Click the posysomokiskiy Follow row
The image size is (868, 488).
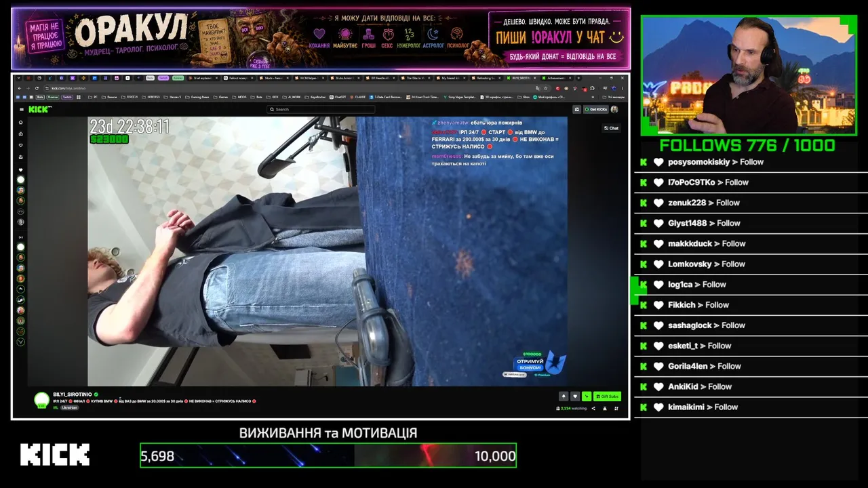point(751,162)
